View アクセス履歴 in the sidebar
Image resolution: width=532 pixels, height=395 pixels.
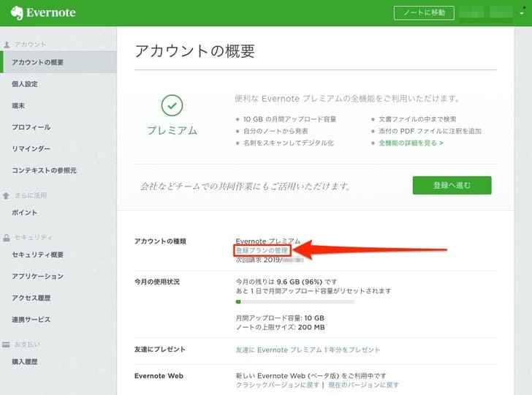31,298
